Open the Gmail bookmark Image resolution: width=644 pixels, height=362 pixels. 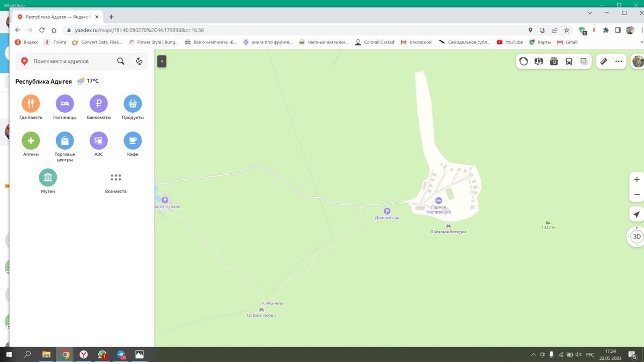click(x=567, y=42)
